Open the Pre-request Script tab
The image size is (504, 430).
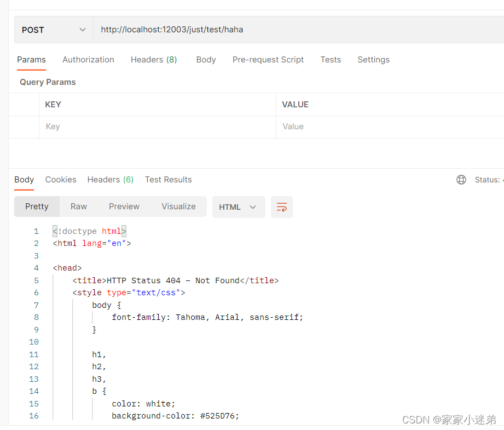pos(268,60)
